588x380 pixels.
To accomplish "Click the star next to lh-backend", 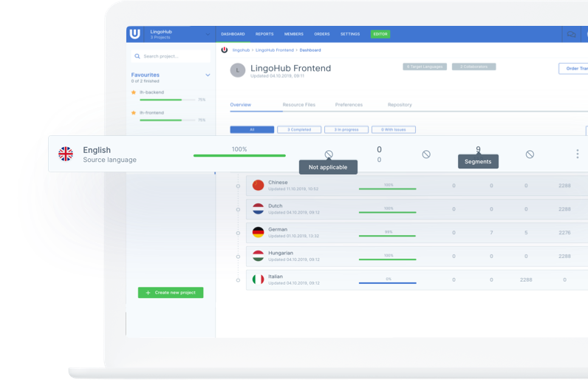I will click(x=134, y=92).
